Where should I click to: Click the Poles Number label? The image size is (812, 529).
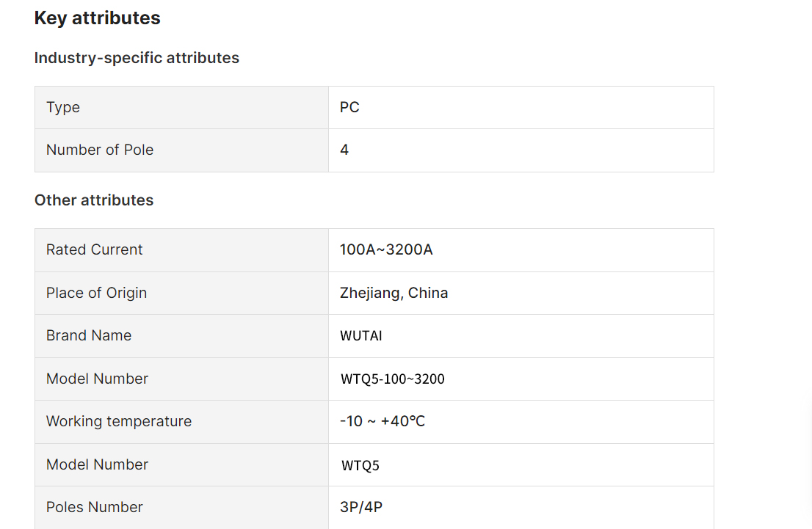pos(94,507)
